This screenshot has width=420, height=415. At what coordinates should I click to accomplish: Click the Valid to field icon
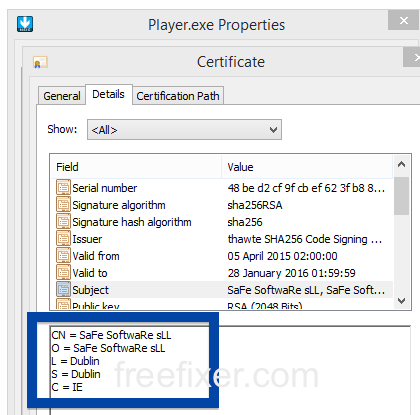pyautogui.click(x=63, y=273)
